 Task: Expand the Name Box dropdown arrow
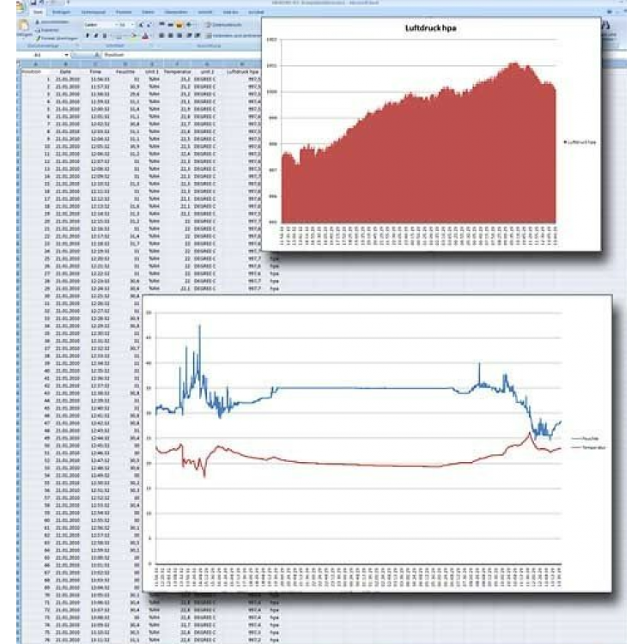coord(66,55)
